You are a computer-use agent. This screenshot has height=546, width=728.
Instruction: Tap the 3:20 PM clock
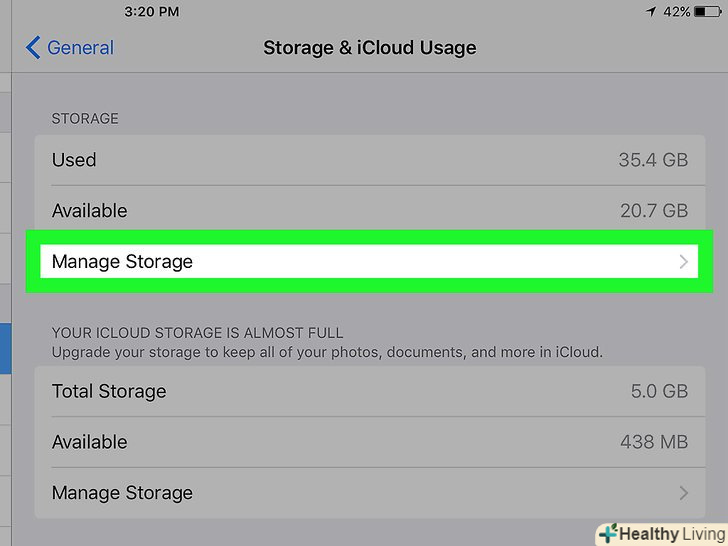[151, 12]
